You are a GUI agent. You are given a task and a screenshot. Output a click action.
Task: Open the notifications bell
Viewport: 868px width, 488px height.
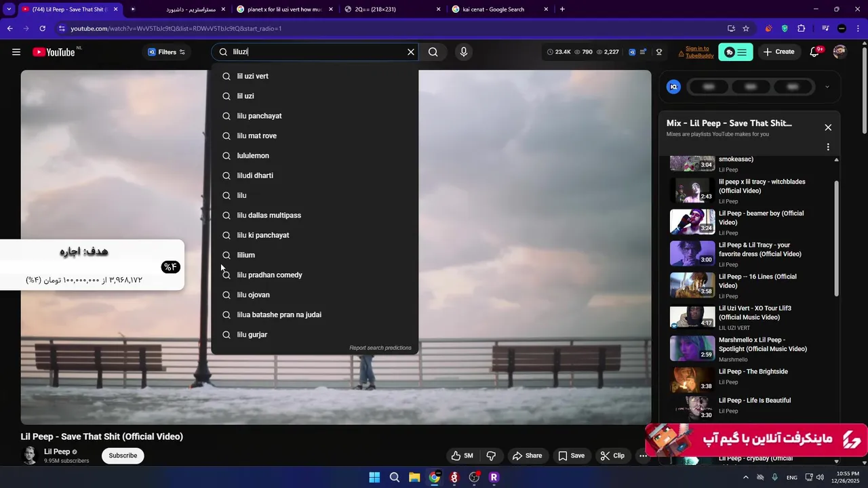(815, 52)
